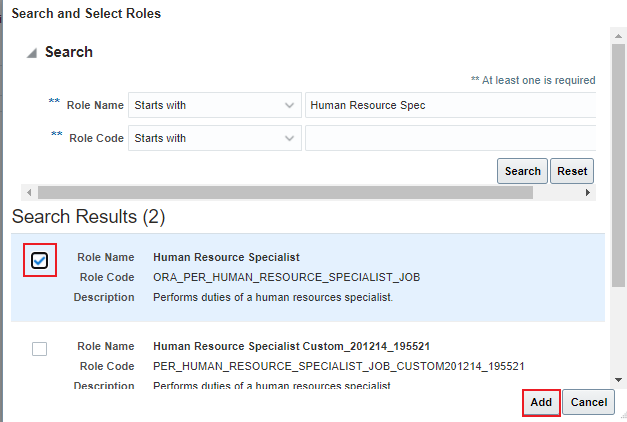This screenshot has width=627, height=422.
Task: Click the horizontal scrollbar left arrow
Action: click(x=29, y=192)
